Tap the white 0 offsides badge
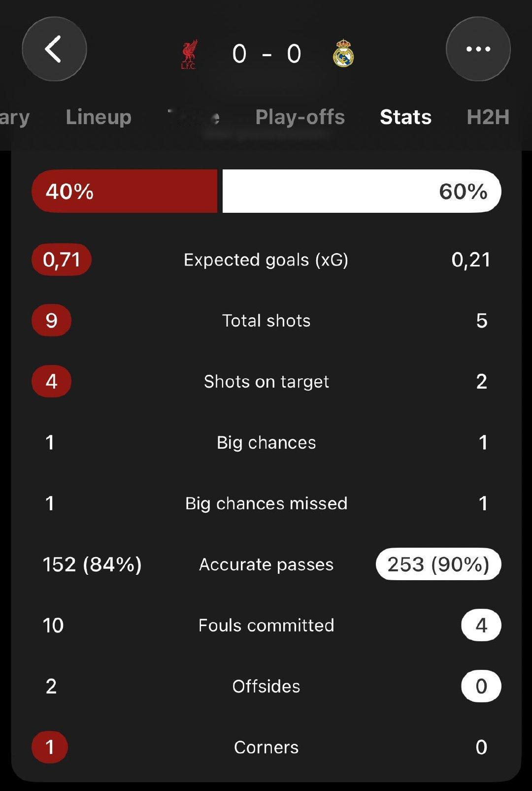This screenshot has height=791, width=532. click(x=481, y=686)
